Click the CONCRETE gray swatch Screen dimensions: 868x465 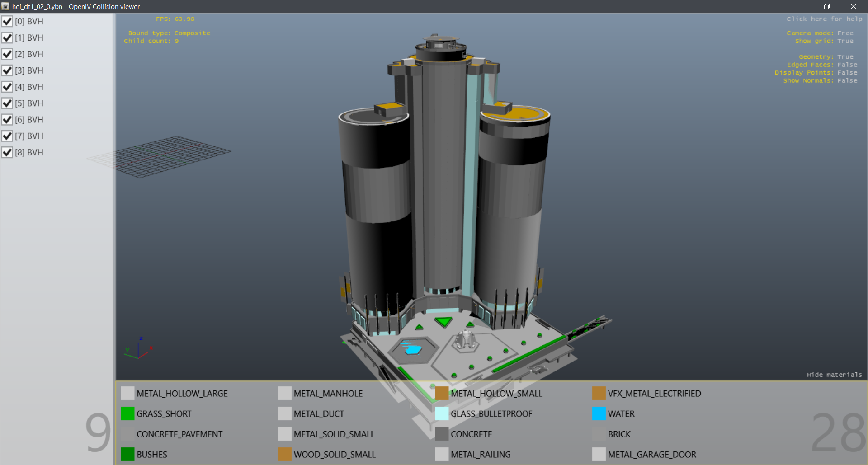coord(442,434)
